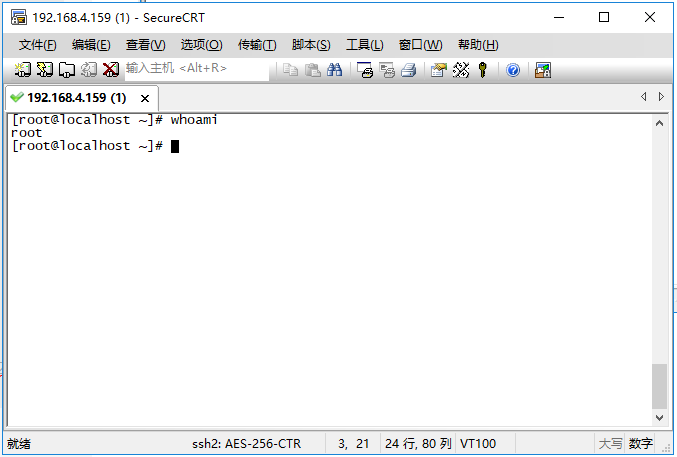Close the SecureCRT window
This screenshot has width=677, height=457.
(650, 17)
